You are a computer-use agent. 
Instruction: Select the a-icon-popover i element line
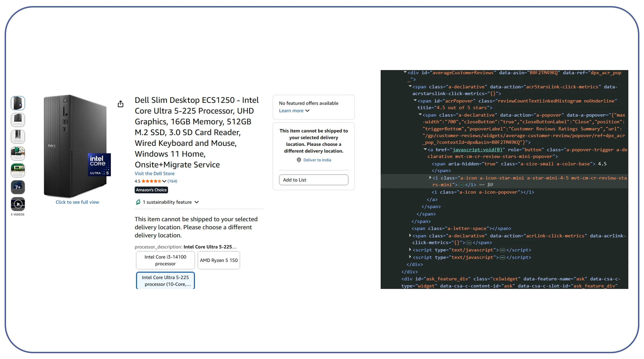[x=483, y=192]
